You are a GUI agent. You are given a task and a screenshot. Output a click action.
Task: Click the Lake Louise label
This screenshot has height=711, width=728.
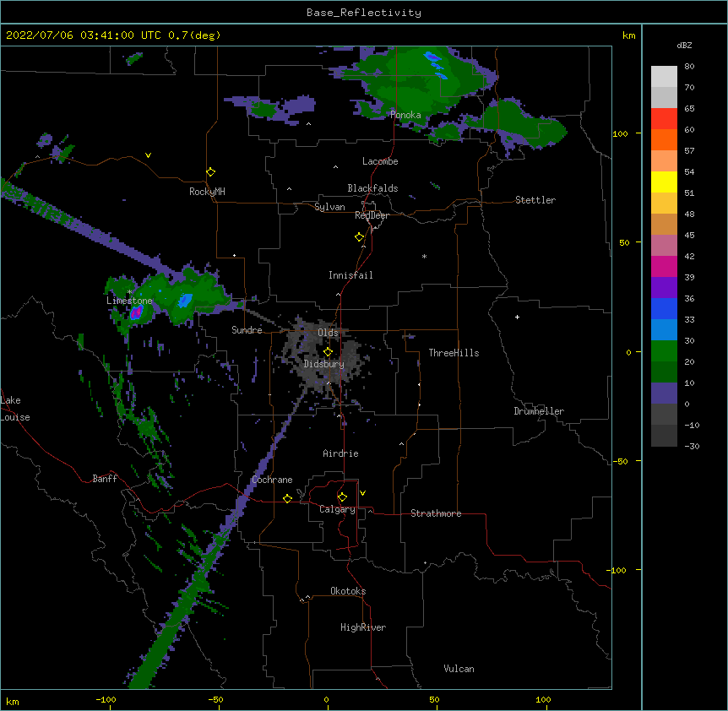tap(15, 409)
